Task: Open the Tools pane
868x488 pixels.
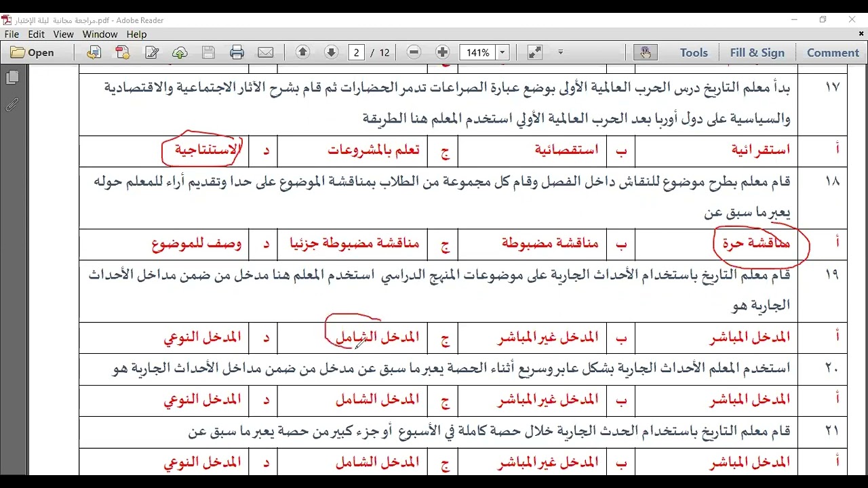Action: click(694, 53)
